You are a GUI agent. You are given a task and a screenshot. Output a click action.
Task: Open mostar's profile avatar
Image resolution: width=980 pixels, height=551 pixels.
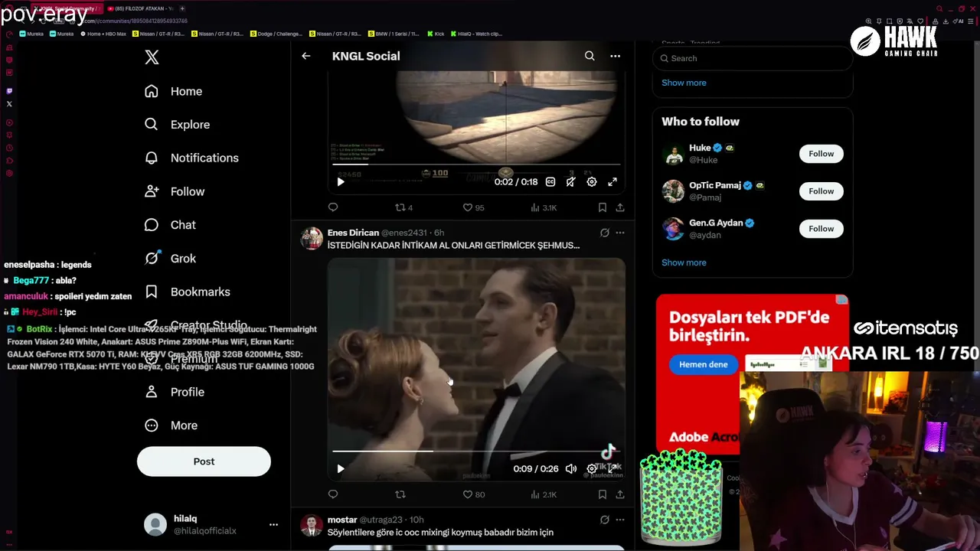coord(312,526)
